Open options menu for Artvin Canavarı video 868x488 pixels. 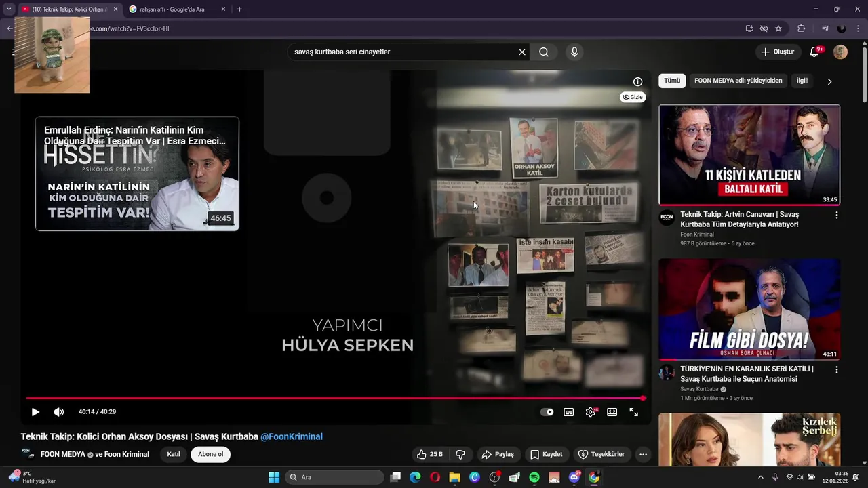pyautogui.click(x=836, y=216)
